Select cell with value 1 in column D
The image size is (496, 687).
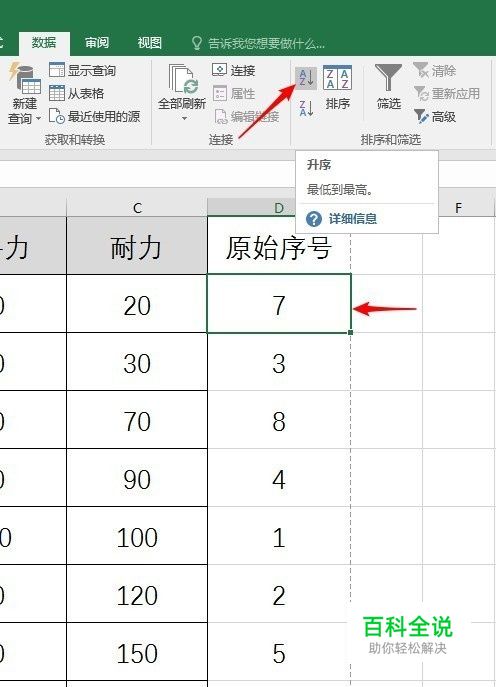click(x=279, y=535)
